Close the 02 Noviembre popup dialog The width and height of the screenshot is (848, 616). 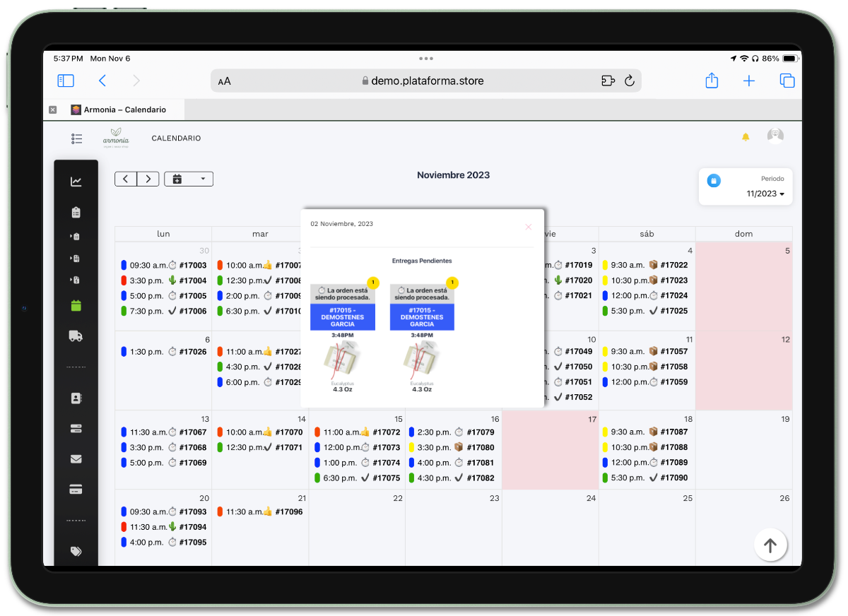(528, 227)
